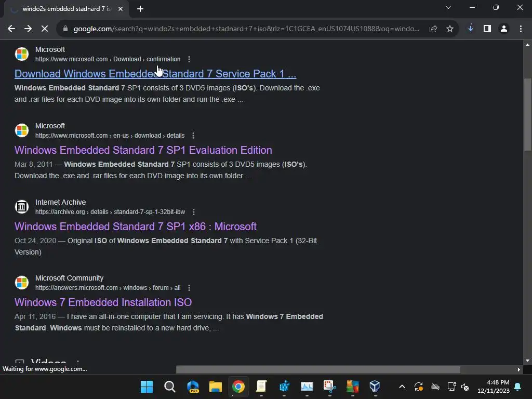Open the notification bell
This screenshot has height=399, width=532.
(518, 387)
